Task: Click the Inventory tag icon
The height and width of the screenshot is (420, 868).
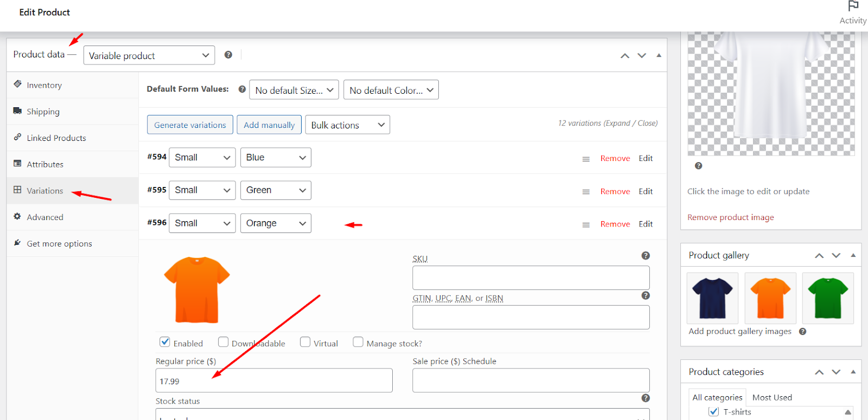Action: [17, 85]
